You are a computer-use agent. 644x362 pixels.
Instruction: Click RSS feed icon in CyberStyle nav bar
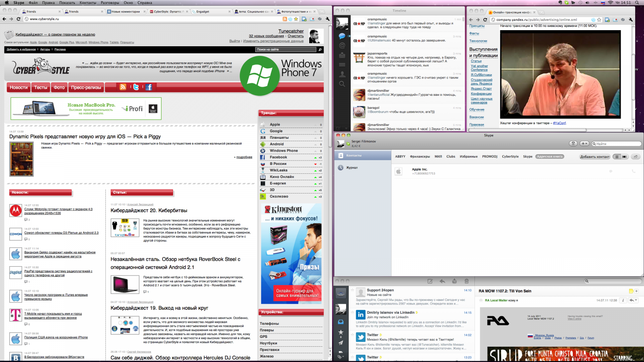[x=123, y=87]
